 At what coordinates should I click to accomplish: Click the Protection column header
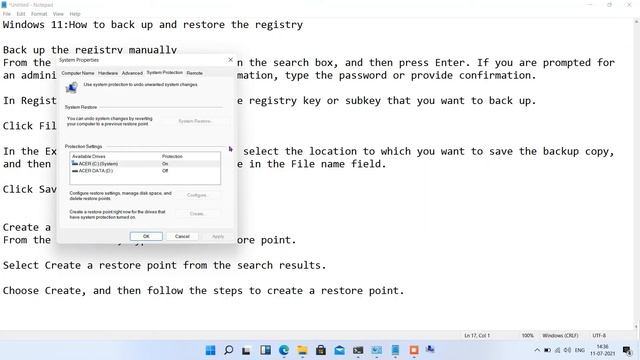pos(172,156)
